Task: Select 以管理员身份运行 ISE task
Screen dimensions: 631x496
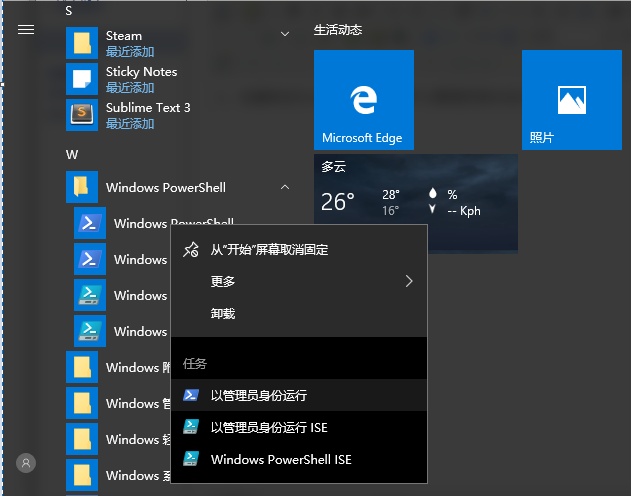Action: coord(299,427)
